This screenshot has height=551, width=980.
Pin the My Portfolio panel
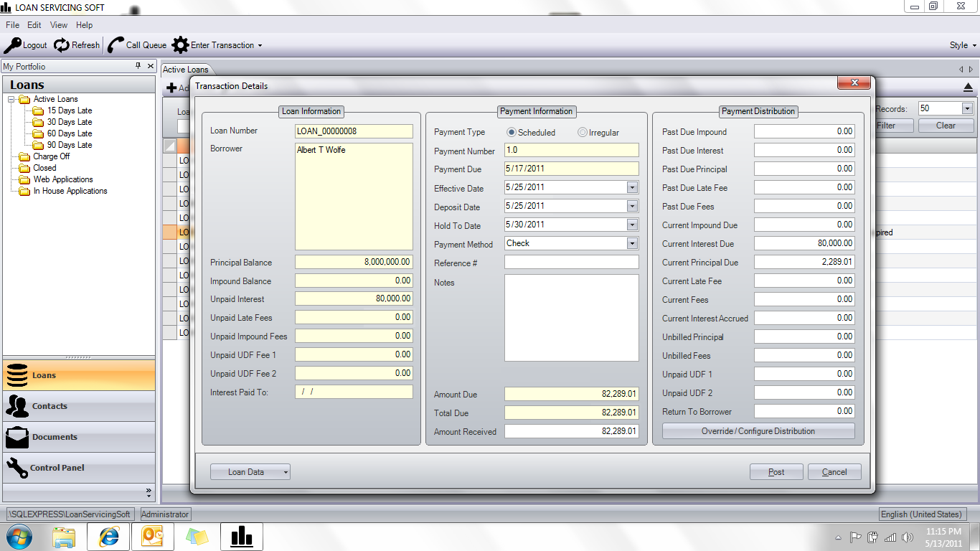pyautogui.click(x=138, y=66)
